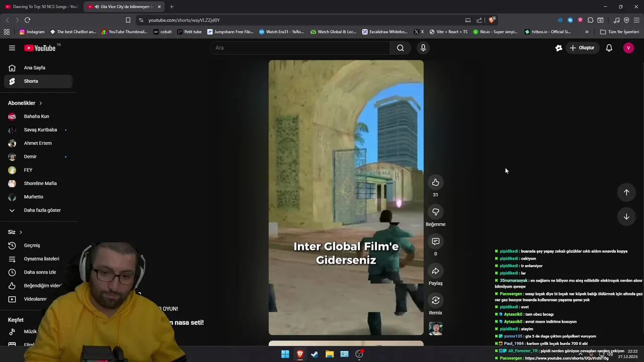Go to Ana Sayfa in sidebar
This screenshot has height=362, width=644.
pos(38,68)
